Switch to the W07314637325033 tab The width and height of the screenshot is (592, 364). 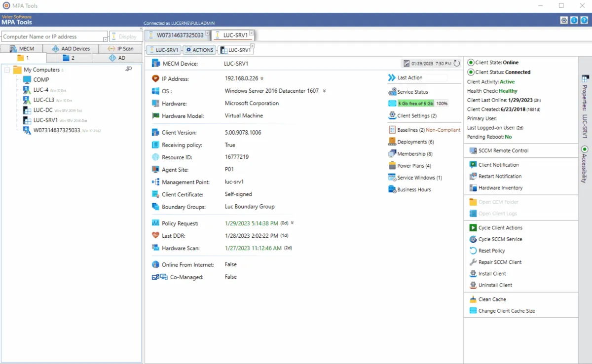point(180,35)
